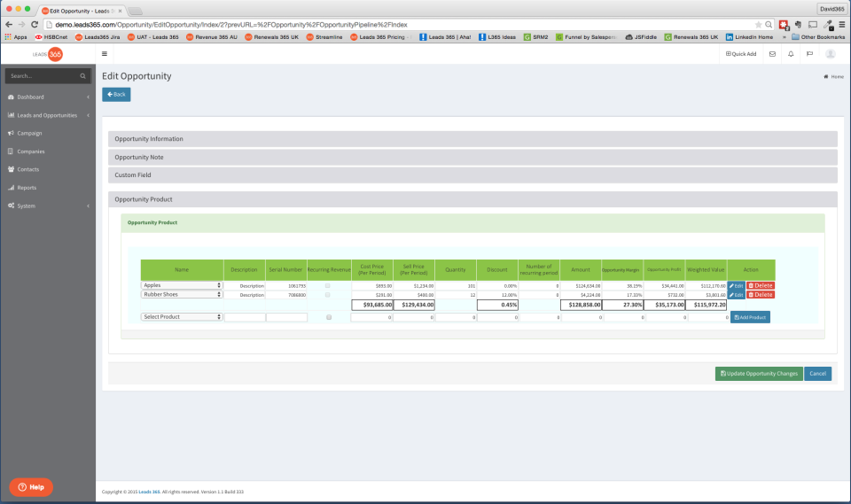Click the orange Help button

[x=31, y=487]
